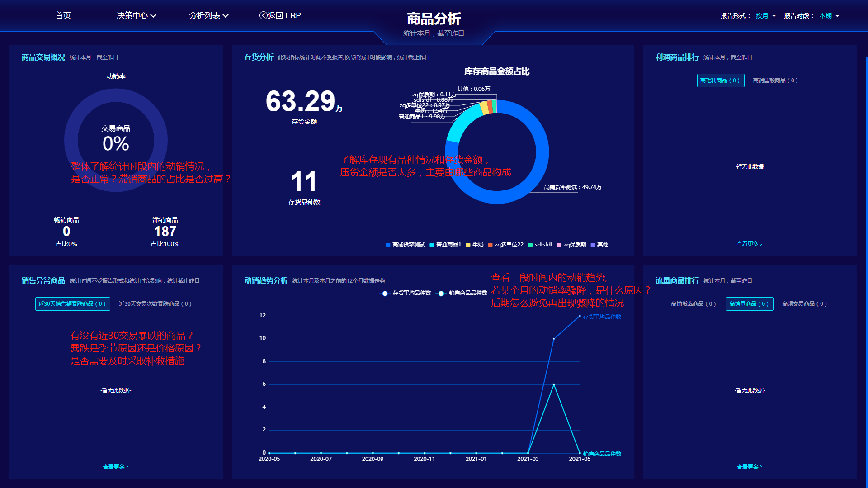The width and height of the screenshot is (868, 488).
Task: Click the 其他 purple legend icon
Action: coord(593,245)
